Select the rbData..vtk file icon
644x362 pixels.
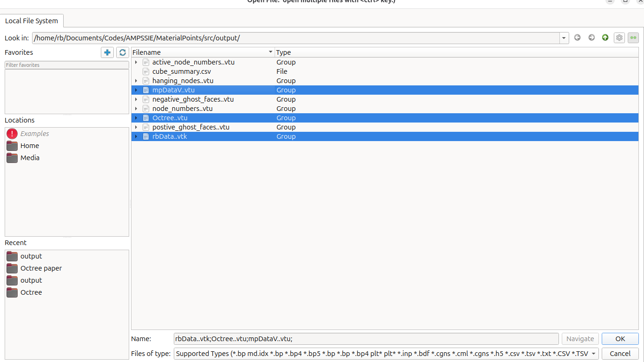[x=146, y=136]
